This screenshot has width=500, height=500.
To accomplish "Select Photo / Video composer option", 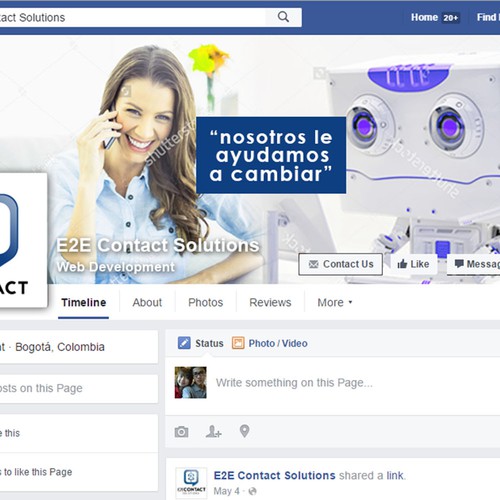I will [x=270, y=343].
